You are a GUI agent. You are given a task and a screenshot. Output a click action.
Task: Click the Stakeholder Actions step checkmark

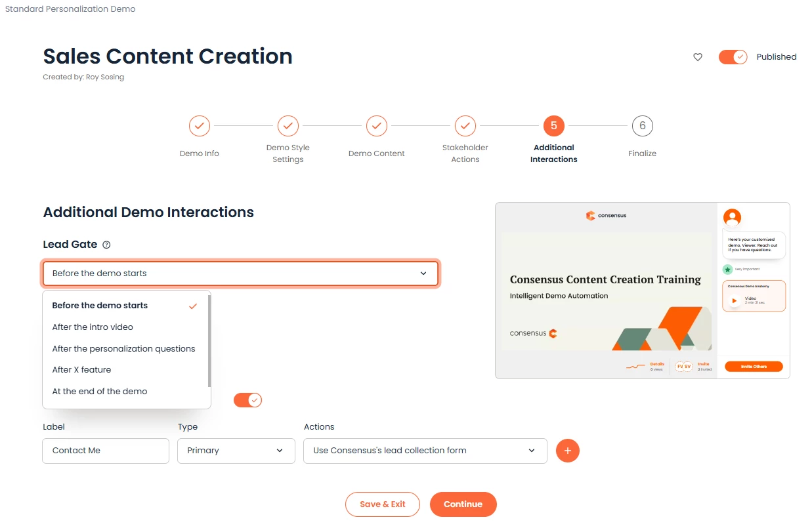click(x=465, y=125)
